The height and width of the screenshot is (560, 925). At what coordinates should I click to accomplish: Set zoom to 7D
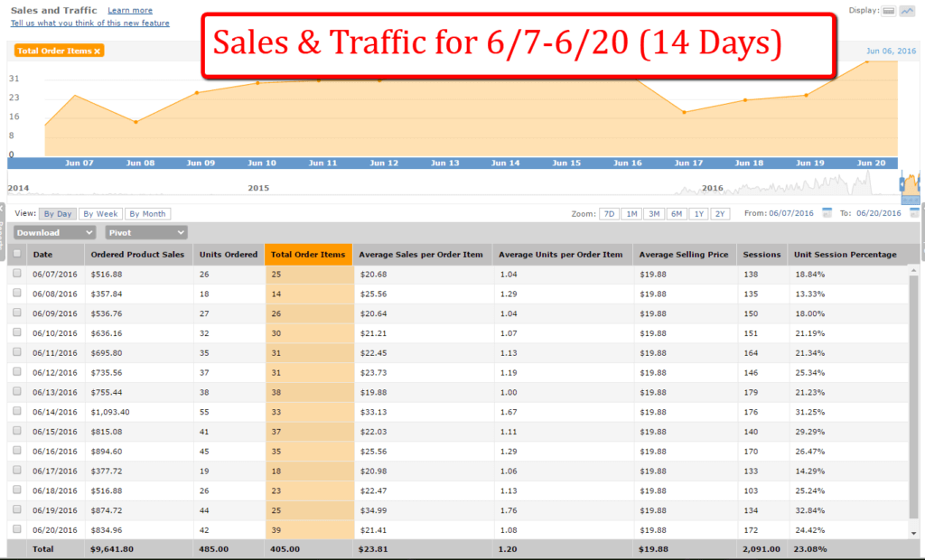pos(610,214)
